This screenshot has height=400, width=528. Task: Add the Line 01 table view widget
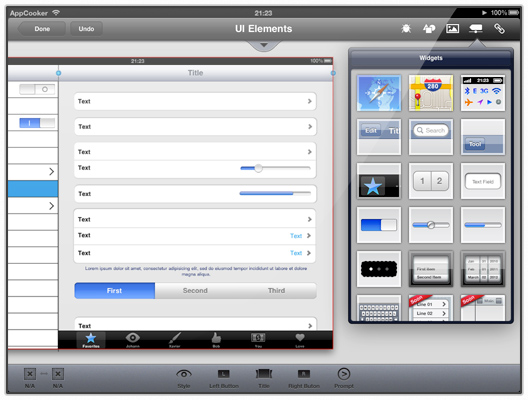(x=431, y=308)
